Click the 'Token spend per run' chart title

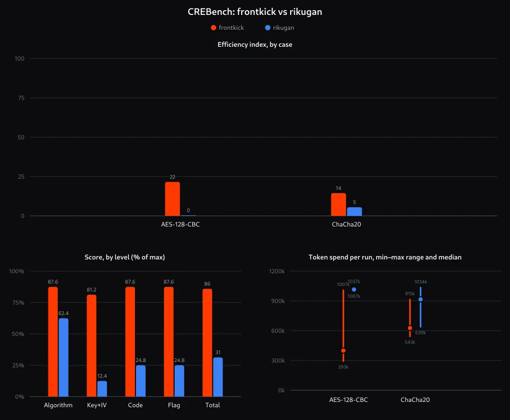click(x=385, y=257)
